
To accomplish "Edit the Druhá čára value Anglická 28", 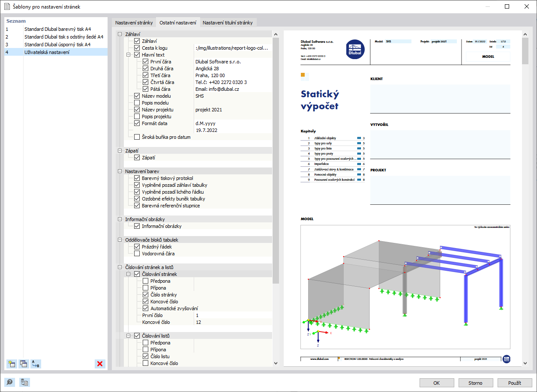I will [233, 69].
